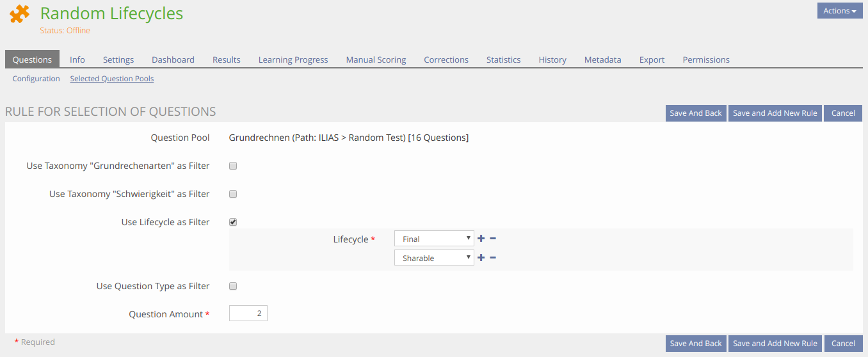
Task: Open the Configuration sub-tab link
Action: coord(36,79)
